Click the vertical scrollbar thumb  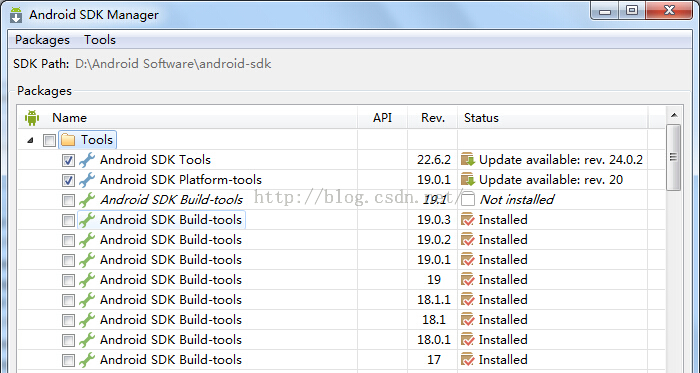(x=674, y=157)
